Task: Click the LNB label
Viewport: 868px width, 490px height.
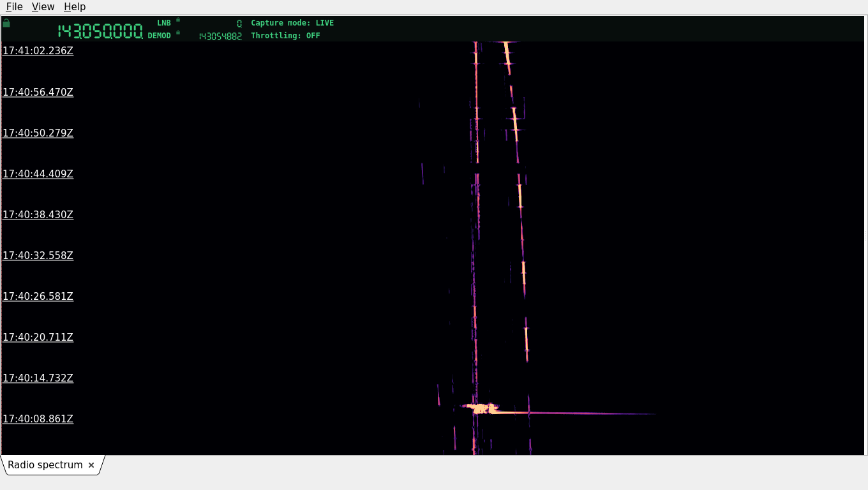Action: (164, 23)
